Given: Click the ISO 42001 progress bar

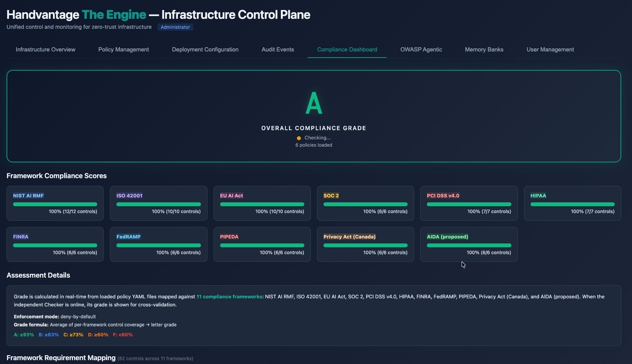Looking at the screenshot, I should pyautogui.click(x=159, y=204).
